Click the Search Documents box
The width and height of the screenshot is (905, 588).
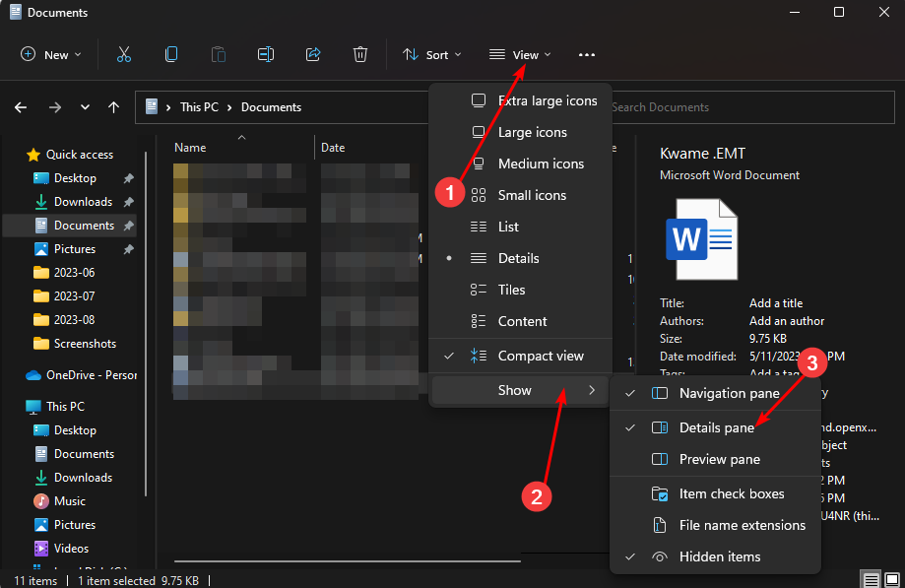click(x=752, y=107)
